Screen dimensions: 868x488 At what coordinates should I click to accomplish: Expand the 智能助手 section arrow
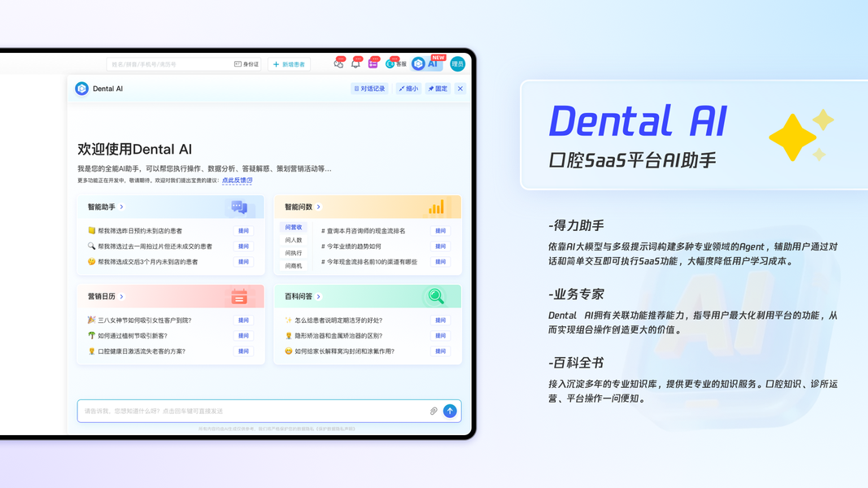click(x=122, y=207)
